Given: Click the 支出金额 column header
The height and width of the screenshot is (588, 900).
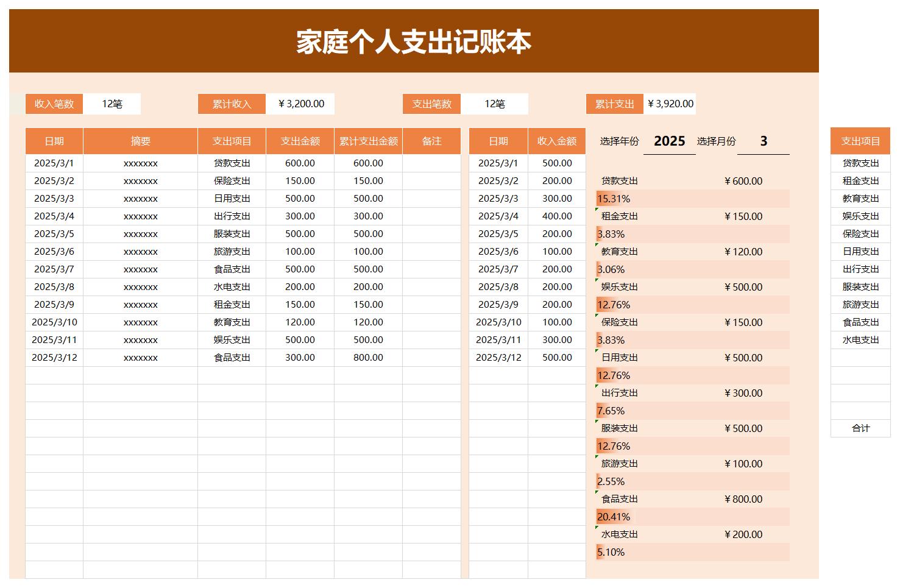Looking at the screenshot, I should (x=300, y=141).
